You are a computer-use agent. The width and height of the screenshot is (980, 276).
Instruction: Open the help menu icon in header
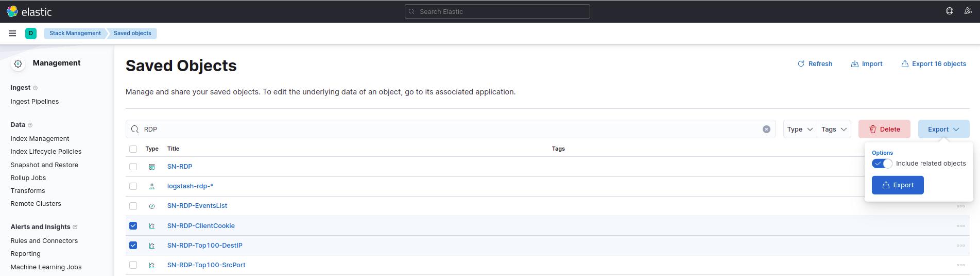click(950, 11)
